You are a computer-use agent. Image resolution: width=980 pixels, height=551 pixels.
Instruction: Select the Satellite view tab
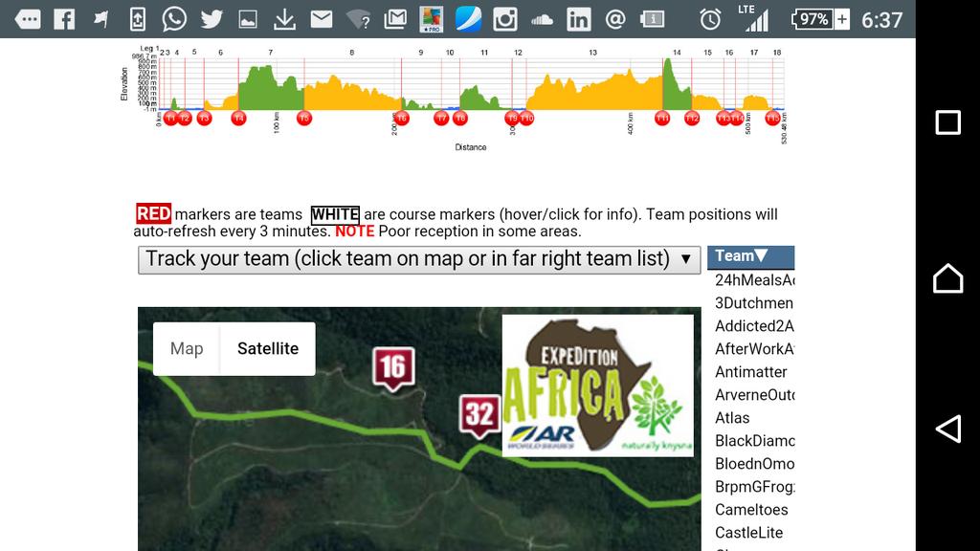pos(267,349)
